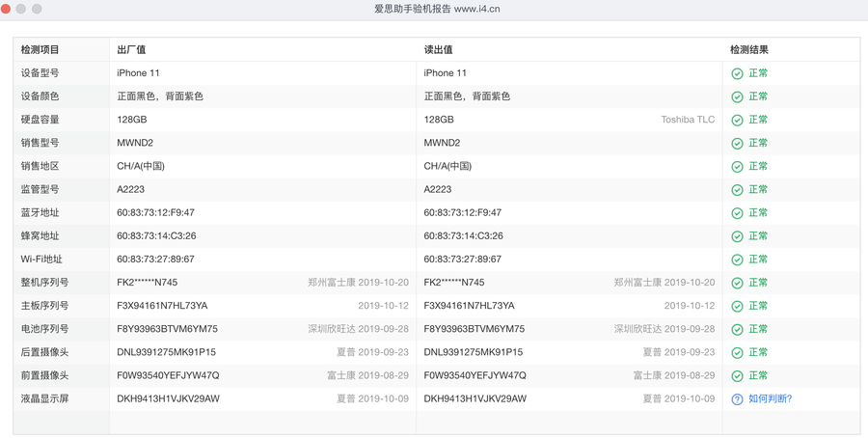Viewport: 868px width, 438px height.
Task: Select the 检测结果 column header
Action: pos(749,50)
